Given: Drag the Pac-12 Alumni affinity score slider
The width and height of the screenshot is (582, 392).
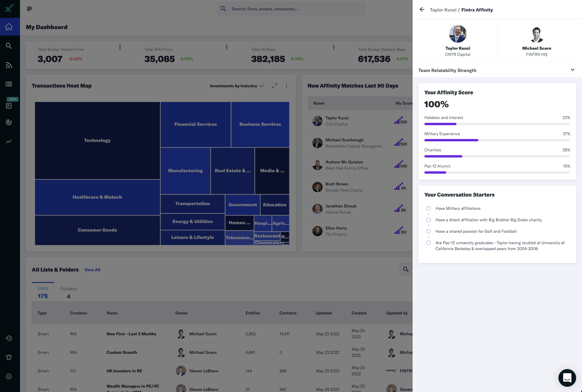Looking at the screenshot, I should click(446, 172).
